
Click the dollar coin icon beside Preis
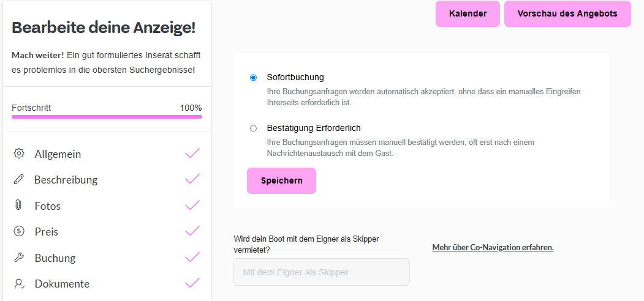[x=19, y=231]
